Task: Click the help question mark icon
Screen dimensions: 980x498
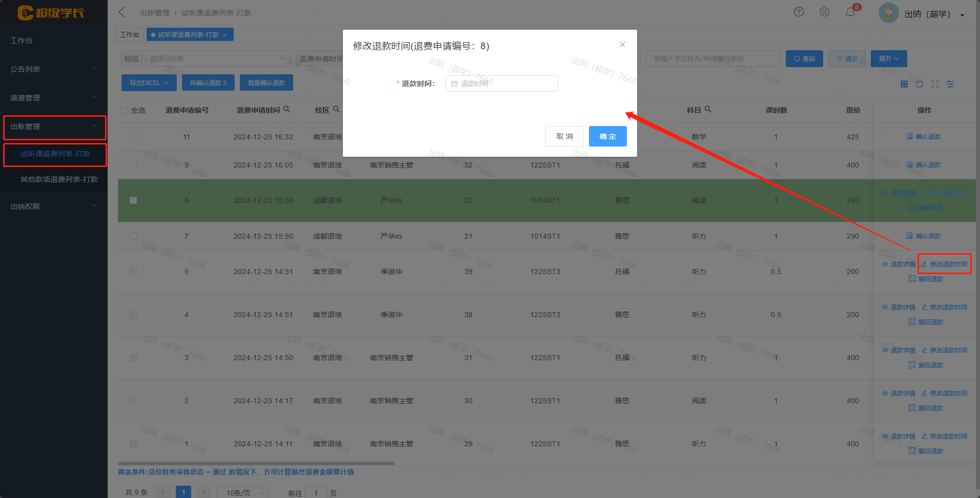Action: (x=799, y=12)
